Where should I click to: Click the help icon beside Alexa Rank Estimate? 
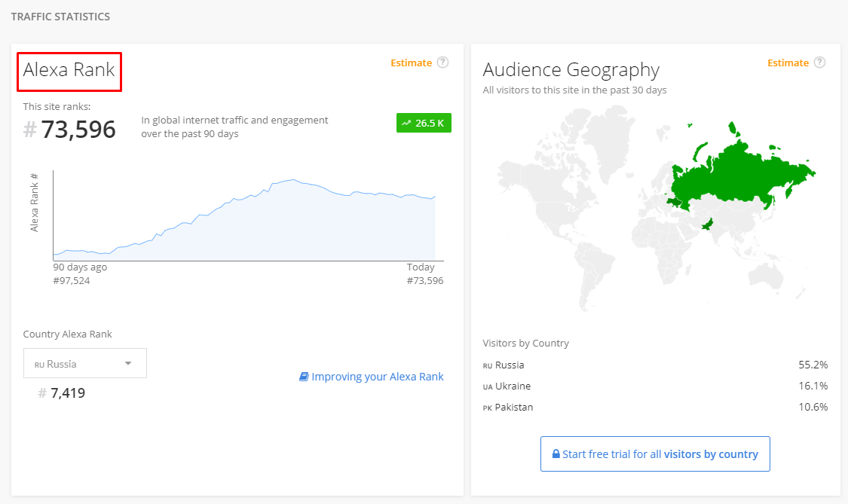[x=442, y=63]
